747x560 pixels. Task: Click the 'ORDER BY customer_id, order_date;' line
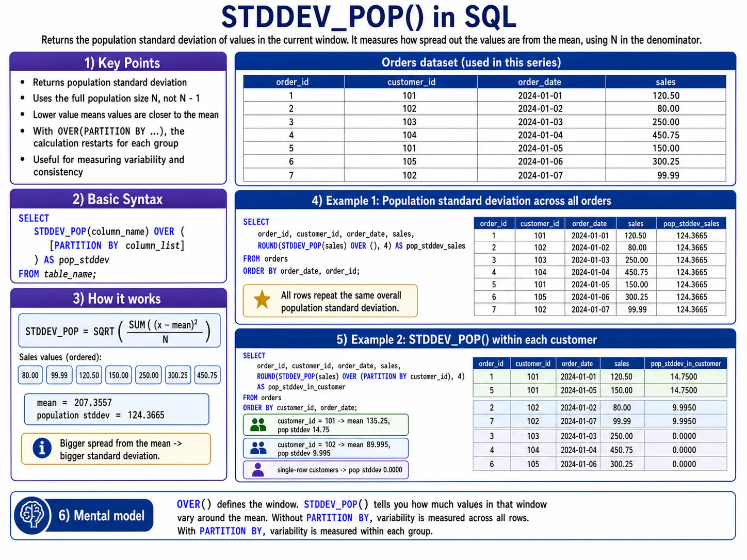[300, 407]
